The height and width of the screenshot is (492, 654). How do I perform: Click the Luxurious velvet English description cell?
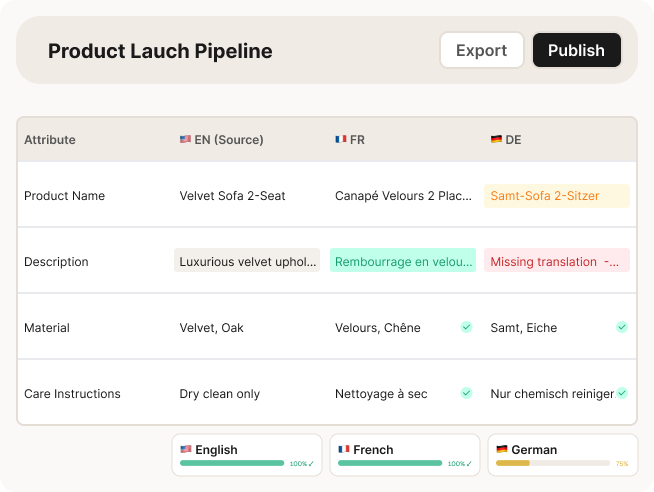pos(247,261)
